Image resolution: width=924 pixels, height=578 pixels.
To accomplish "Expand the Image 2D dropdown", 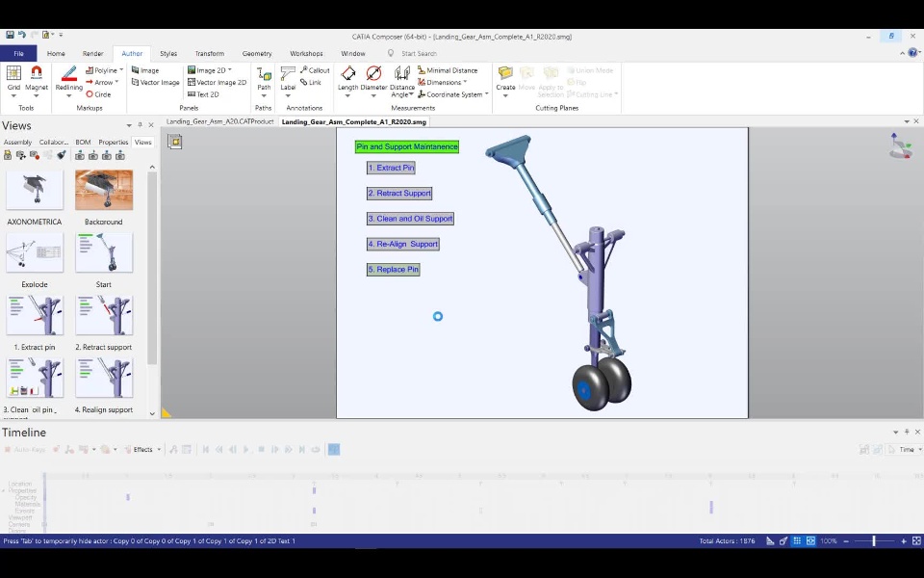I will click(x=230, y=70).
